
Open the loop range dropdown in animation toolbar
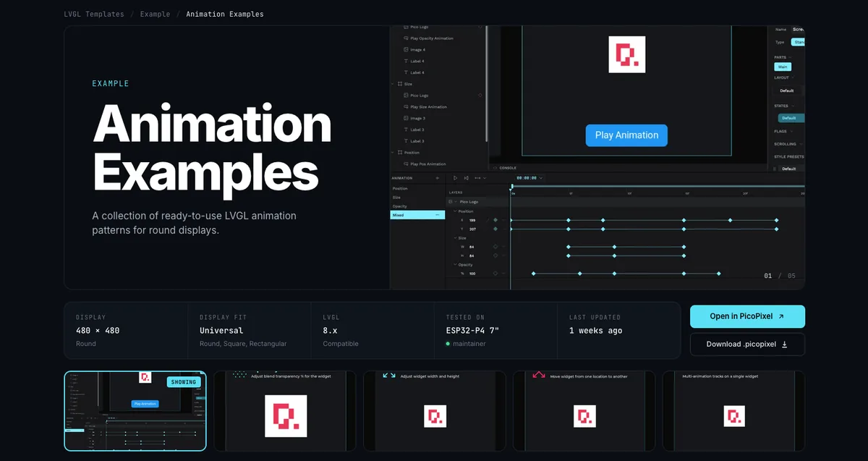(480, 178)
